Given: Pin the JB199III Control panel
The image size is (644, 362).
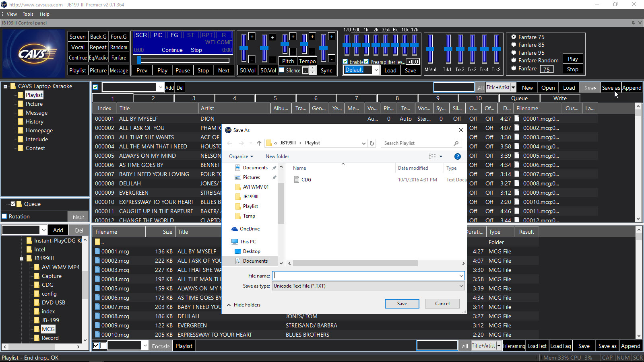Looking at the screenshot, I should click(x=633, y=23).
